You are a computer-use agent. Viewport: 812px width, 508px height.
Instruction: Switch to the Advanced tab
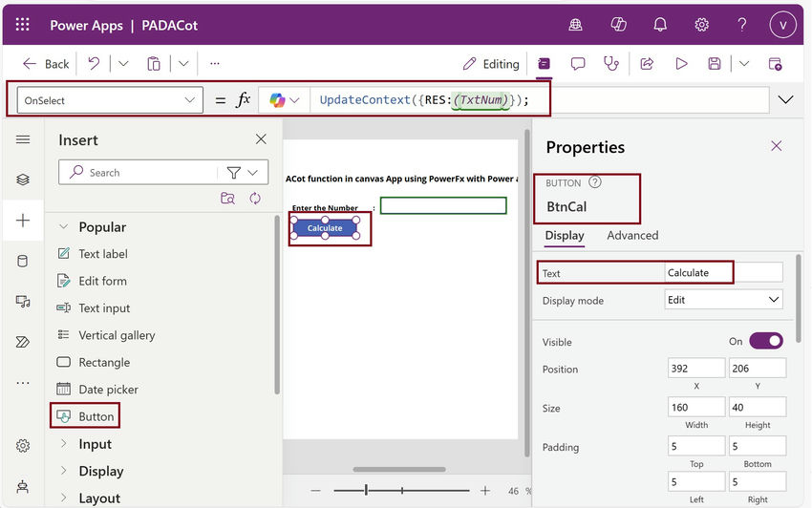tap(632, 235)
